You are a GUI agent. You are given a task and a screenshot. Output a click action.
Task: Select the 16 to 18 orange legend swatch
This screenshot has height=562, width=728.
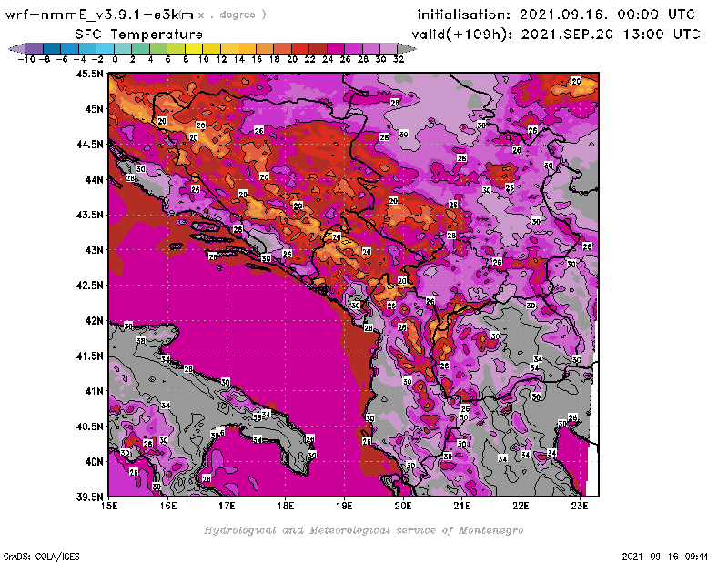[265, 48]
